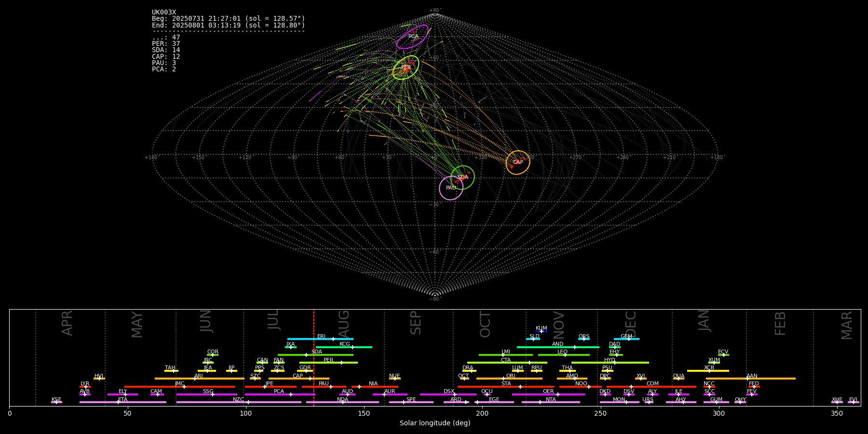Click the LYR shower bar

(85, 386)
